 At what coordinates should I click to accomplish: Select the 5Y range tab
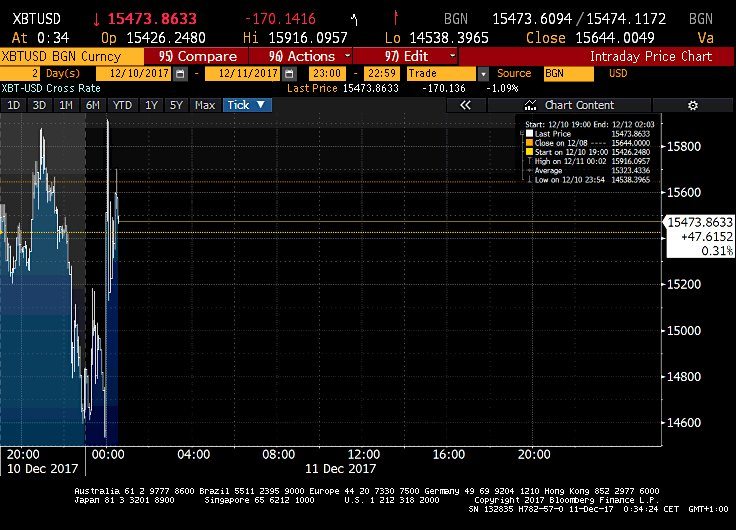pyautogui.click(x=176, y=105)
